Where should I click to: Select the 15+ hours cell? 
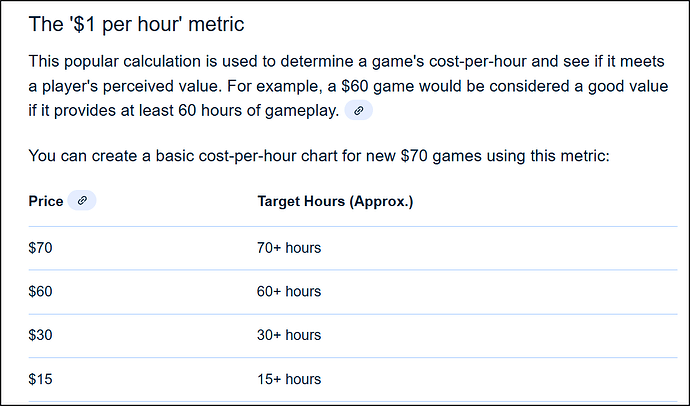point(289,379)
